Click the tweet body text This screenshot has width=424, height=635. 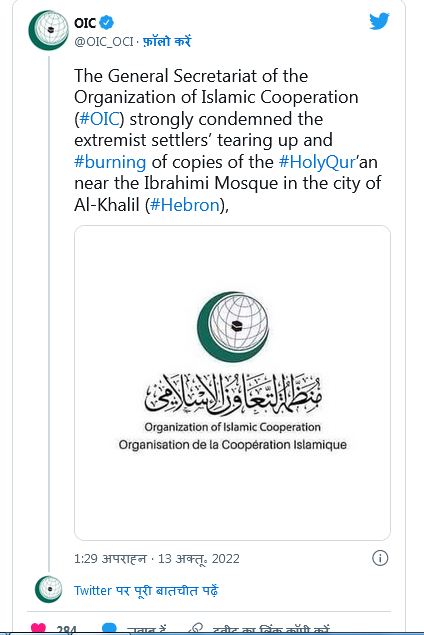[x=227, y=141]
